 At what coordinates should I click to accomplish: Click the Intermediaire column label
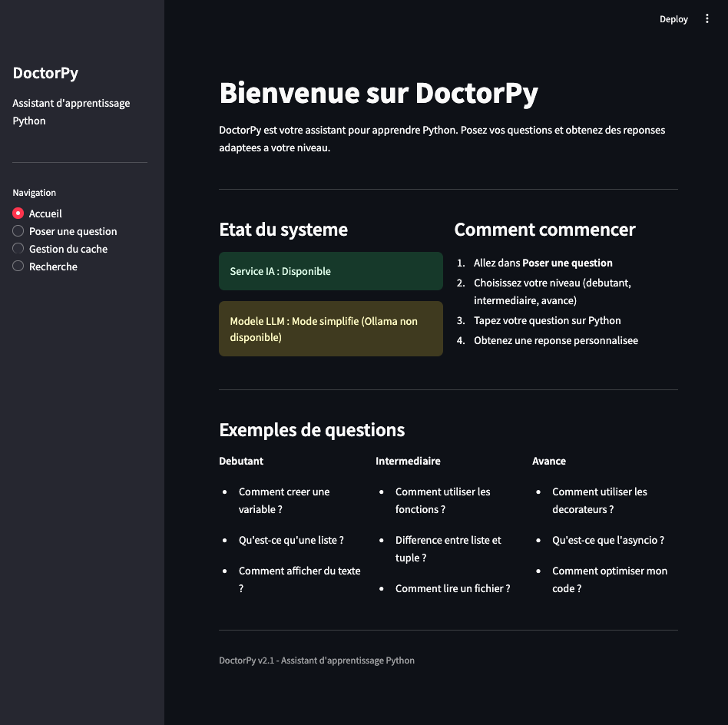pos(408,462)
